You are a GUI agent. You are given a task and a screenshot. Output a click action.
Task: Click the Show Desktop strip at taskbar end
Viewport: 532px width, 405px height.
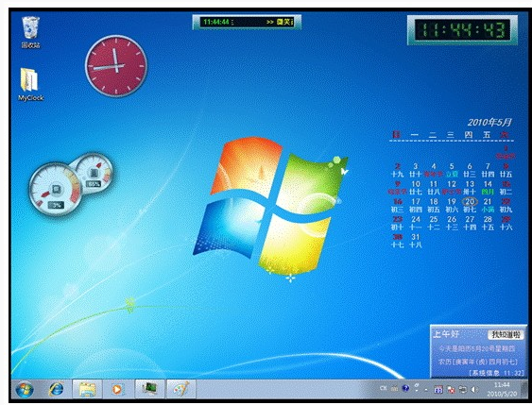(x=524, y=389)
